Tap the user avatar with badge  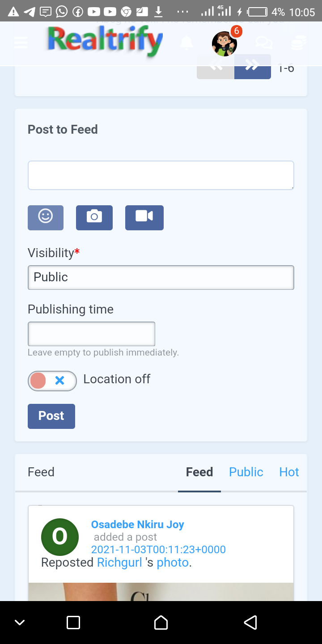[x=225, y=43]
